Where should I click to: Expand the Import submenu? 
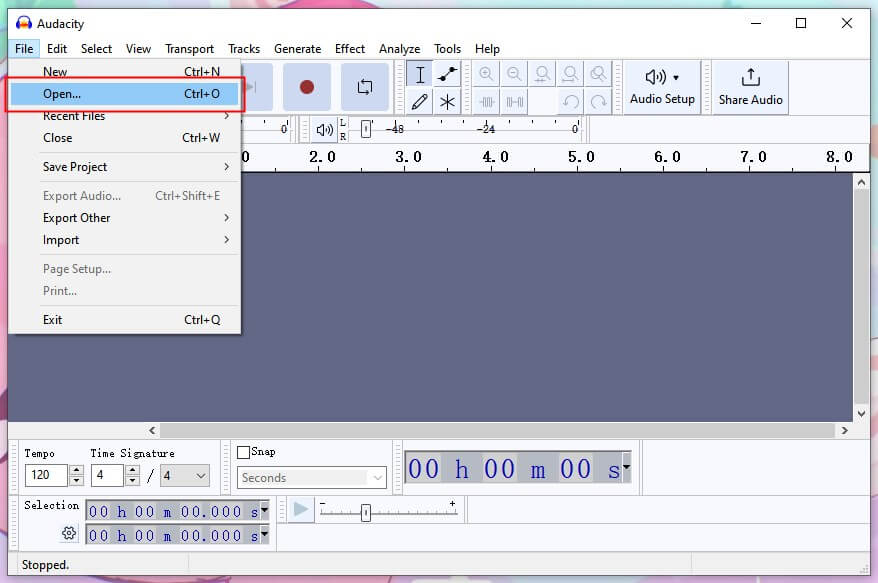coord(124,240)
